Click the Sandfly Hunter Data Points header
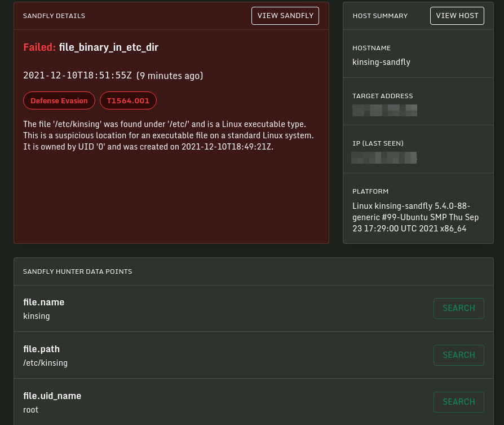This screenshot has height=425, width=504. pyautogui.click(x=77, y=271)
